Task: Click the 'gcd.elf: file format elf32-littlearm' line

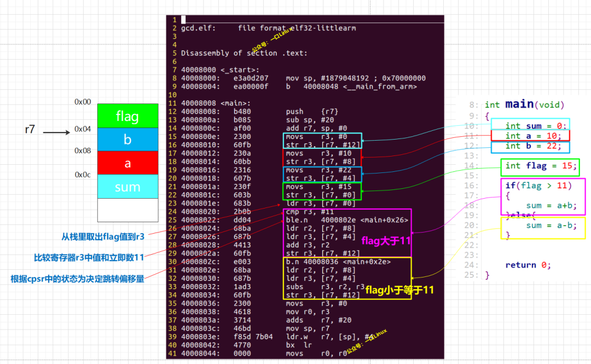Action: coord(268,28)
